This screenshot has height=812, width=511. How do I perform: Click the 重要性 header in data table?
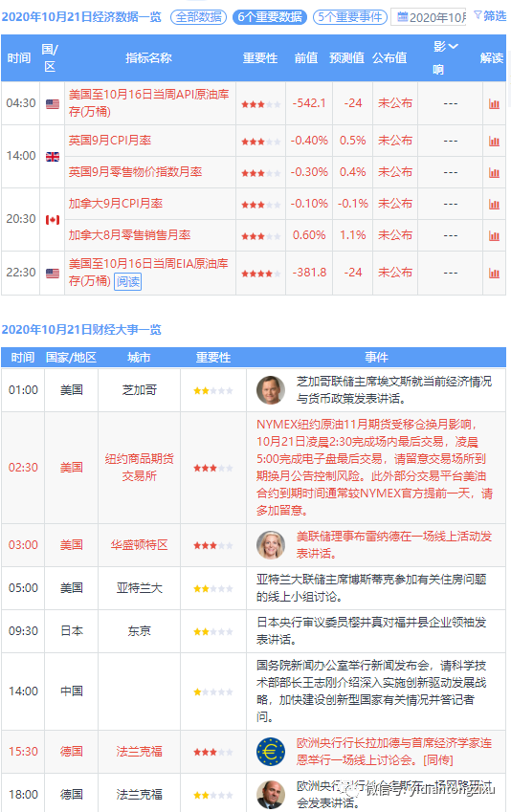point(260,58)
